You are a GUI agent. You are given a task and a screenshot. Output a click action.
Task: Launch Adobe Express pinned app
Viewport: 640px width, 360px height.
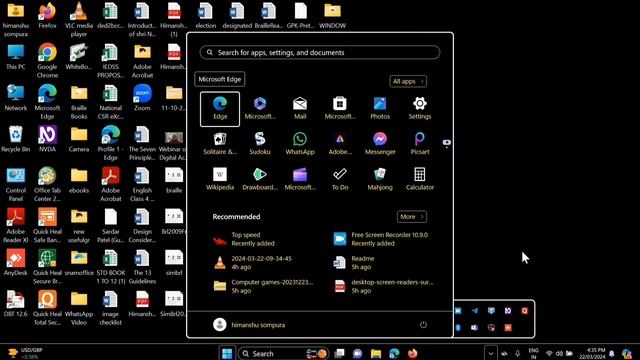tap(340, 144)
